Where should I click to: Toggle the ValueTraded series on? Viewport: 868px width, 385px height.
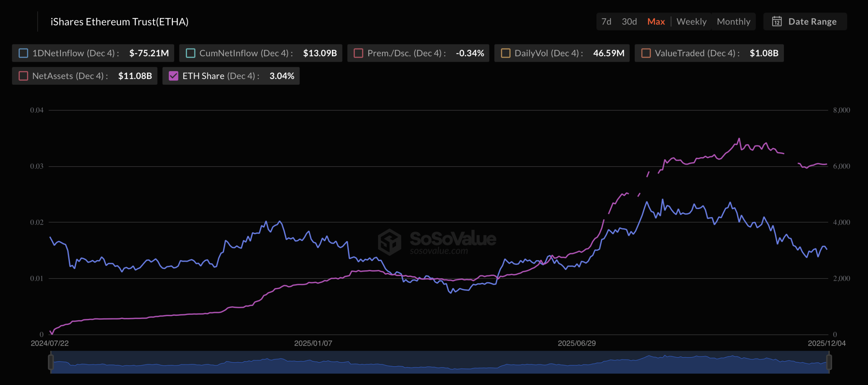pyautogui.click(x=646, y=53)
